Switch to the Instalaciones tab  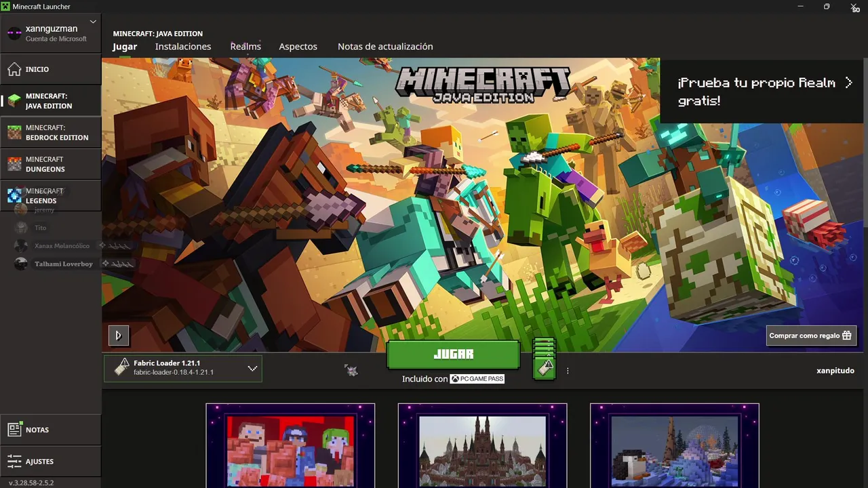tap(183, 47)
